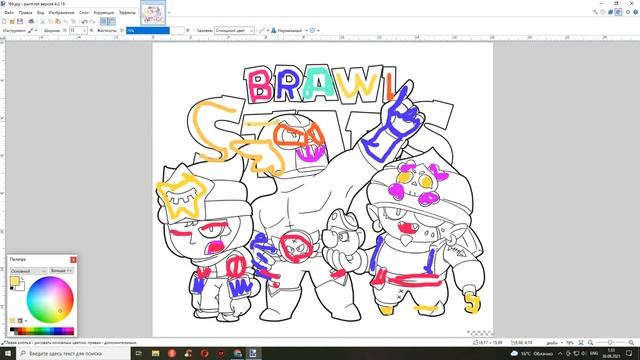Toggle the Layers window icon

[x=611, y=12]
